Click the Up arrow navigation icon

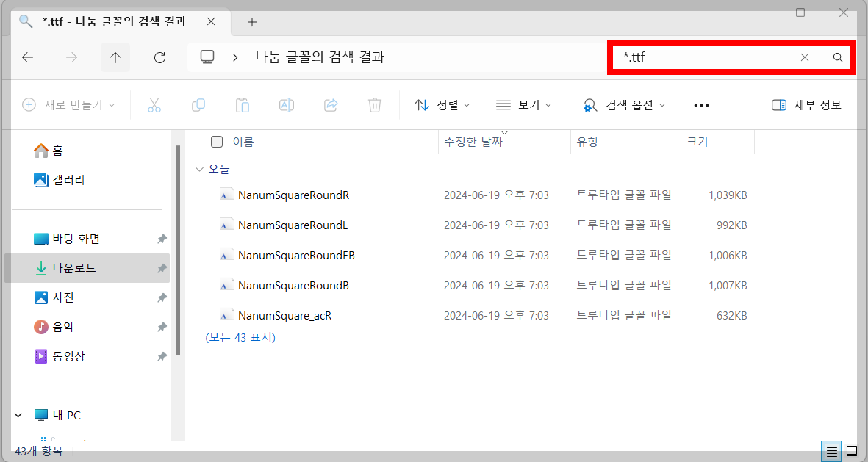(x=115, y=57)
